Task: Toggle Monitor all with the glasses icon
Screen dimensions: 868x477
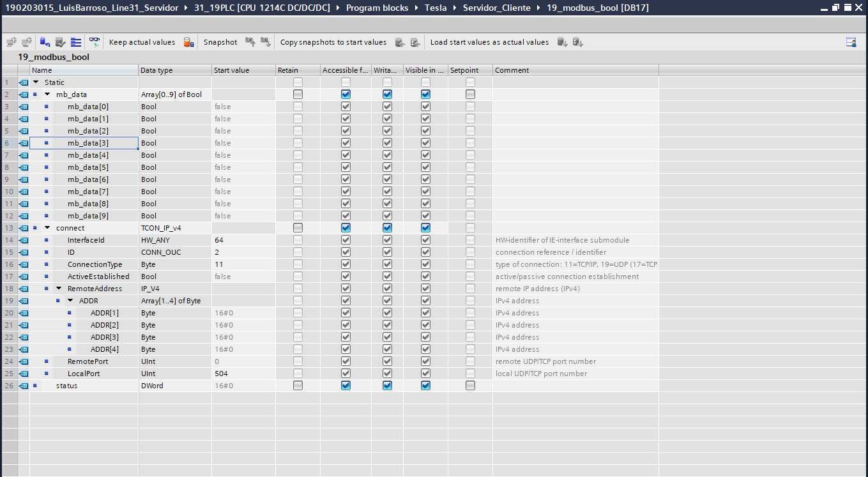Action: pyautogui.click(x=95, y=42)
